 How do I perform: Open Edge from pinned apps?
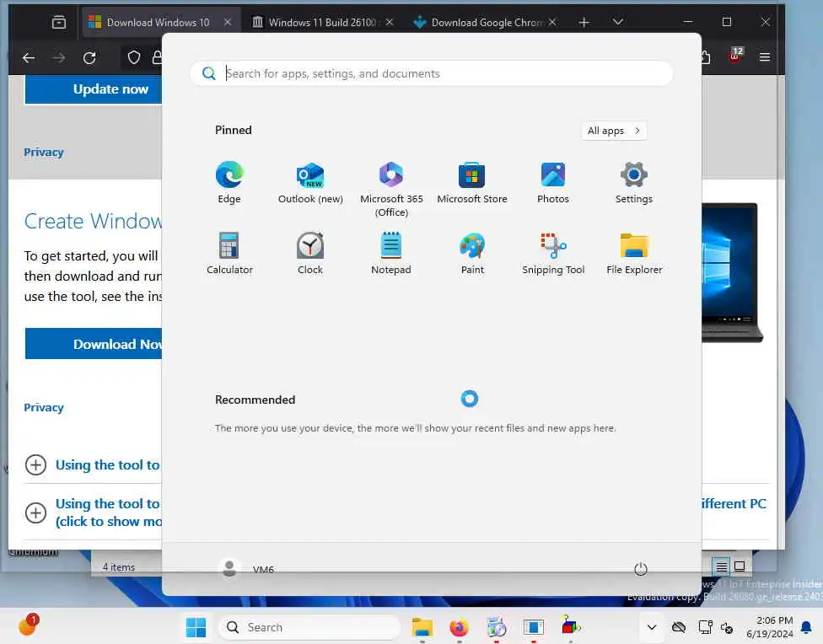pos(229,183)
